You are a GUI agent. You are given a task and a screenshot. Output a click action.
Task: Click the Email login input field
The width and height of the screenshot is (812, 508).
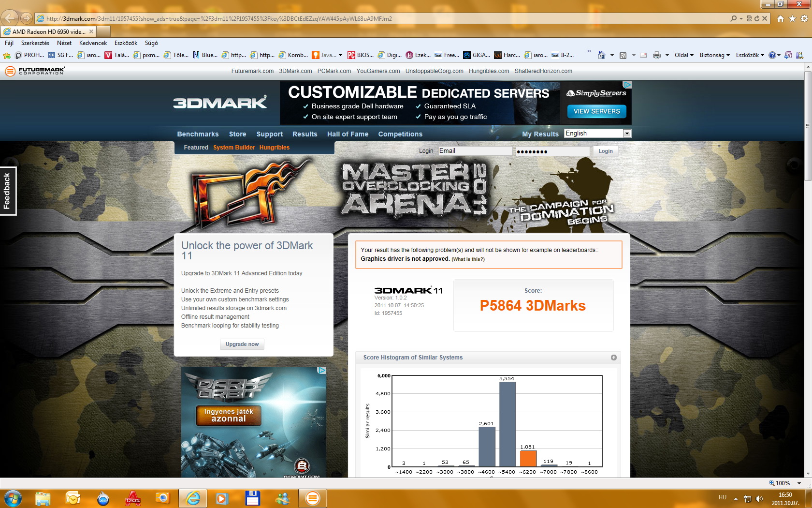pyautogui.click(x=475, y=151)
